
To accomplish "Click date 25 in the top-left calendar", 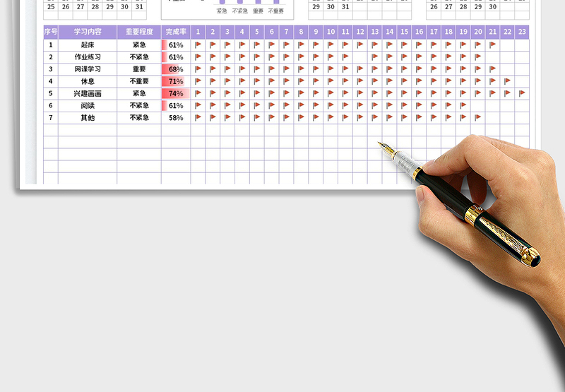I will click(x=51, y=6).
